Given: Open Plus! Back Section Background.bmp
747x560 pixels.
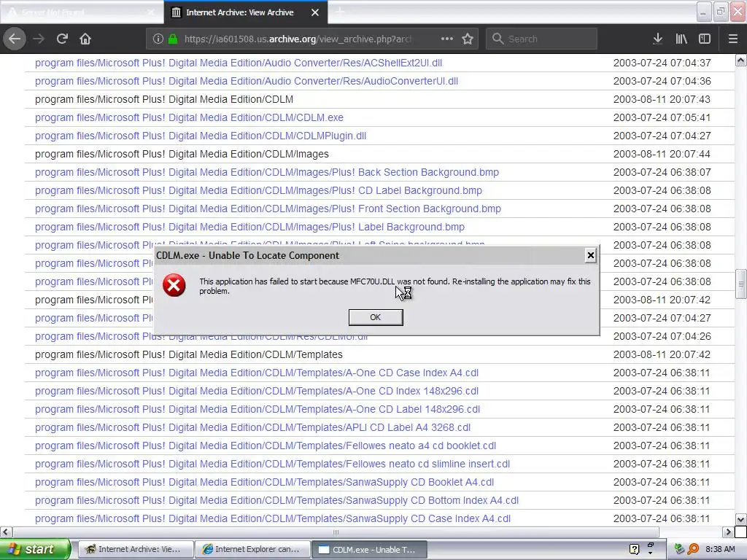Looking at the screenshot, I should pos(267,172).
